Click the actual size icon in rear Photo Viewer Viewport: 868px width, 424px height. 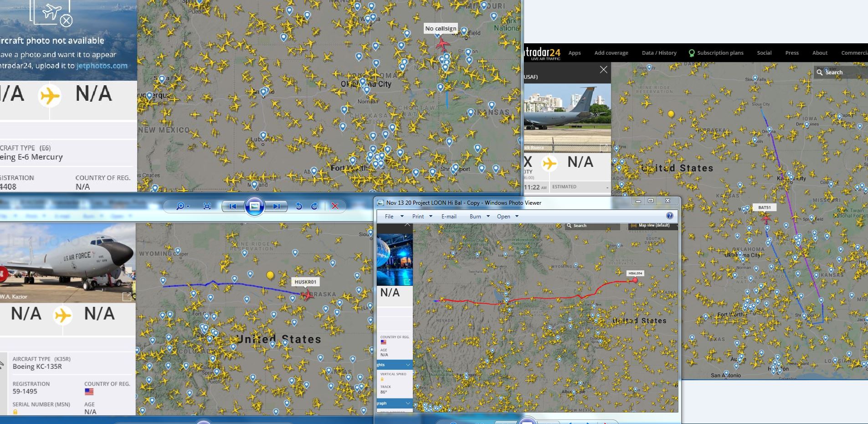pos(207,206)
